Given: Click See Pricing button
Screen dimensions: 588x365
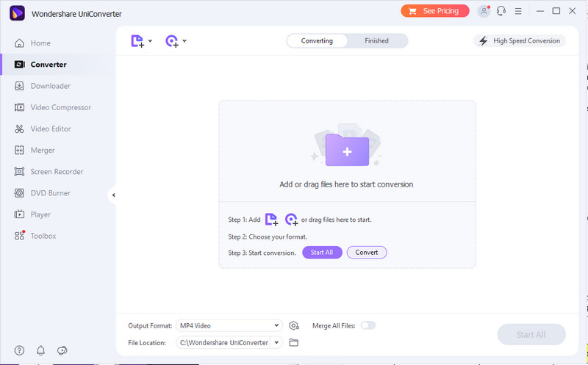Looking at the screenshot, I should (x=435, y=11).
